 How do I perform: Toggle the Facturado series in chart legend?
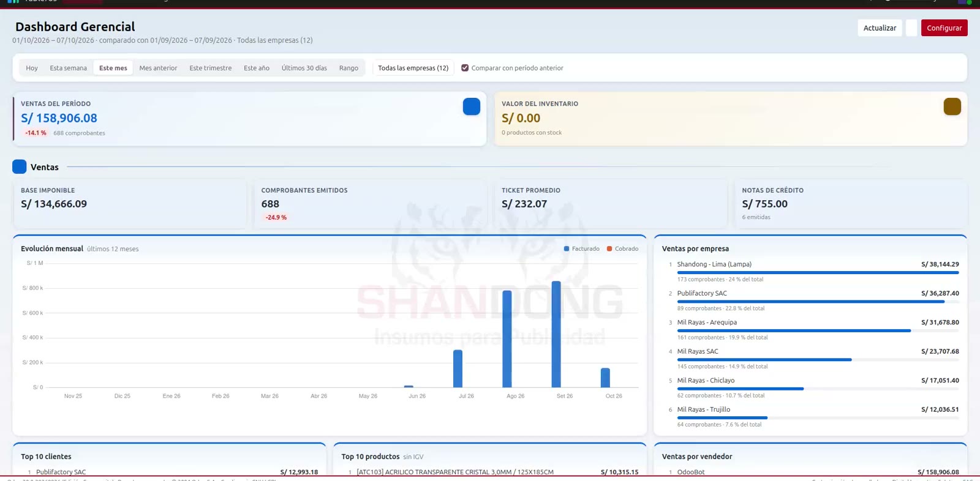tap(581, 248)
